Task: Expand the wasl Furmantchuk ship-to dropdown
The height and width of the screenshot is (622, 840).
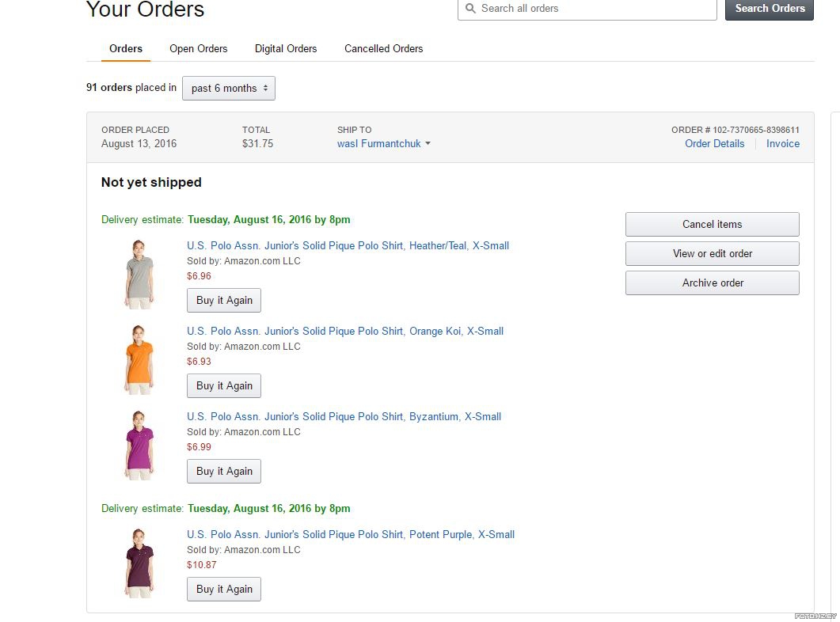Action: 383,143
